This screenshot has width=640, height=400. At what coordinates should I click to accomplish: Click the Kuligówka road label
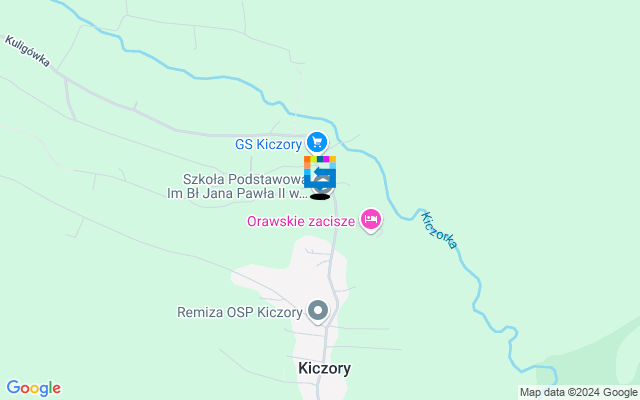coord(27,51)
